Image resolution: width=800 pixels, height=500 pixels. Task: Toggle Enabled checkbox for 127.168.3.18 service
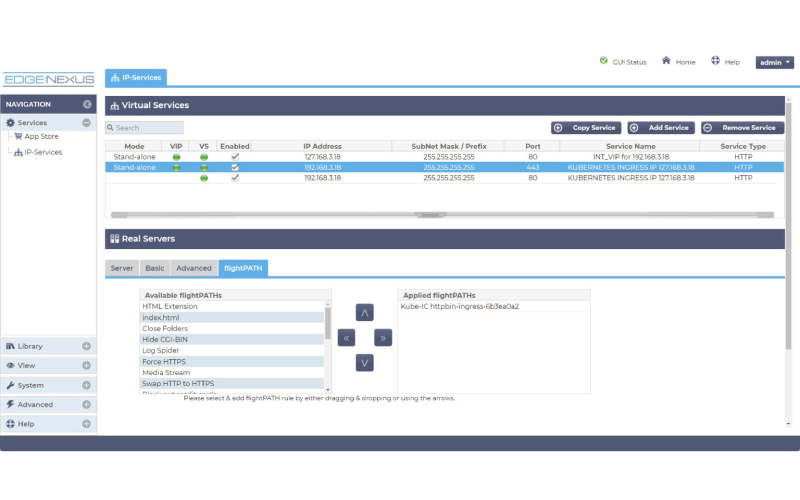click(235, 157)
